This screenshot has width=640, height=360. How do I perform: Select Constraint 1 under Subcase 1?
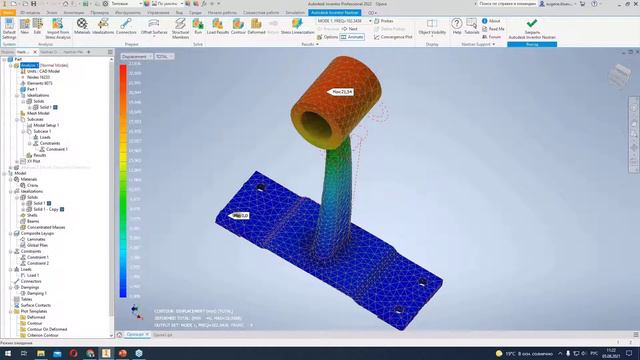(x=57, y=149)
